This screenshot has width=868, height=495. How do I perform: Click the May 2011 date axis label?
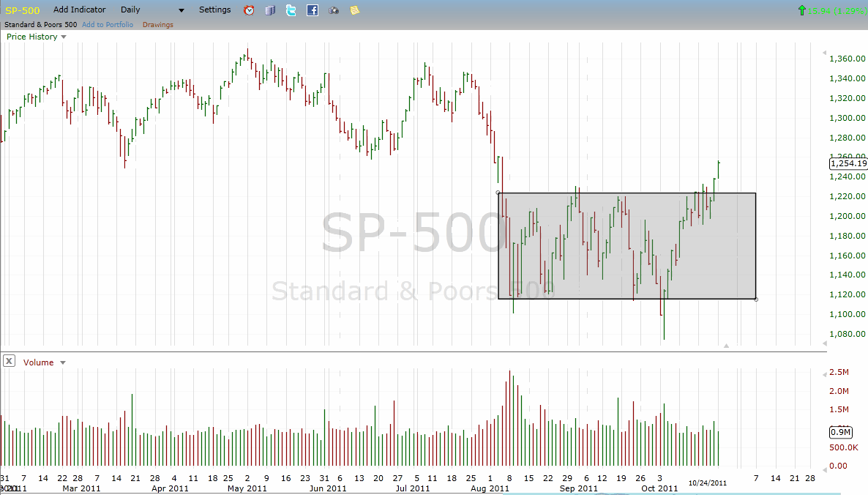pos(247,488)
